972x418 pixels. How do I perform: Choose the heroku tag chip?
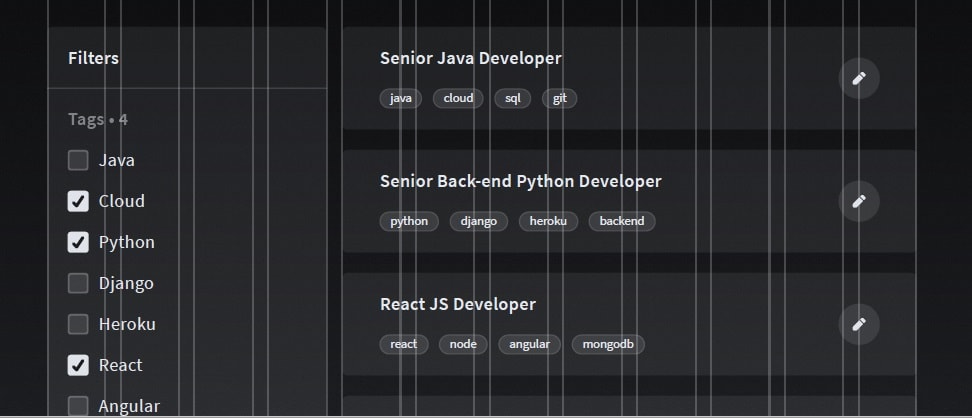(548, 221)
